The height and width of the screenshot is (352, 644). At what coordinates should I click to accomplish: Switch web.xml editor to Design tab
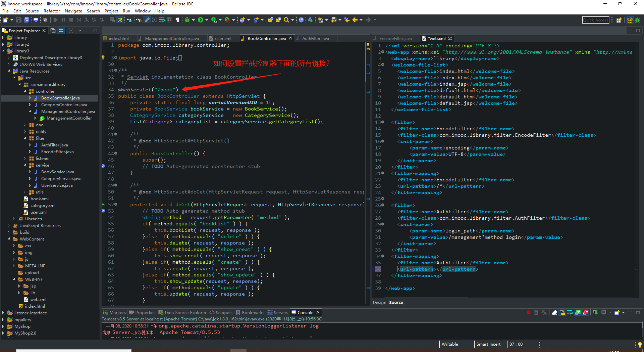379,303
